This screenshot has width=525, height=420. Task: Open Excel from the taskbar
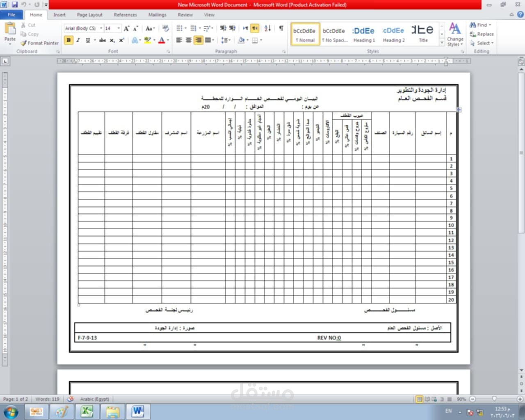tap(87, 412)
